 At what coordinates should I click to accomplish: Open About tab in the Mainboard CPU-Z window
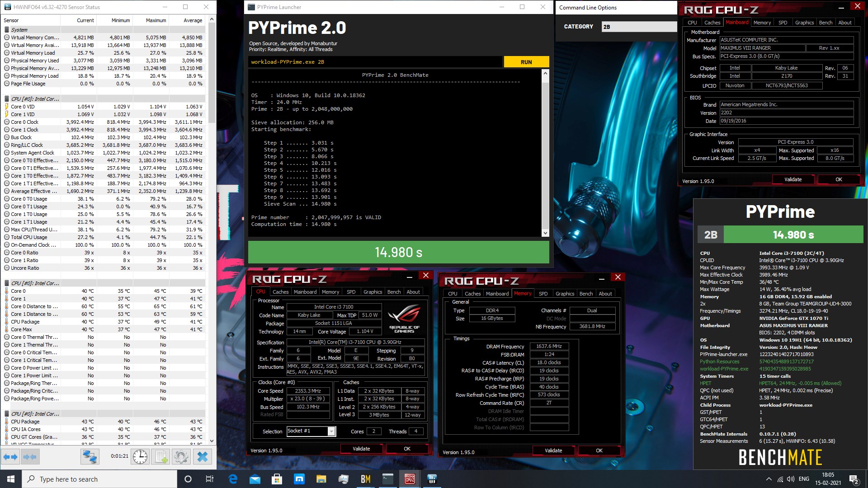coord(844,23)
